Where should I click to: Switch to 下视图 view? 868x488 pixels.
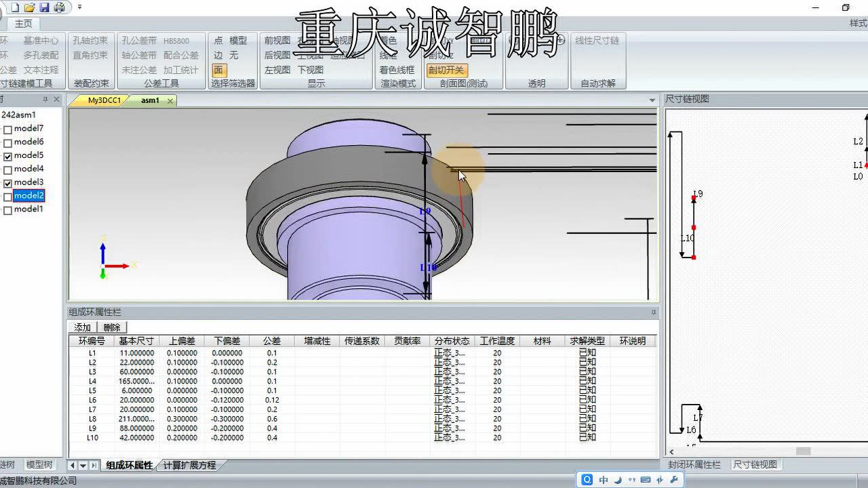click(x=311, y=70)
